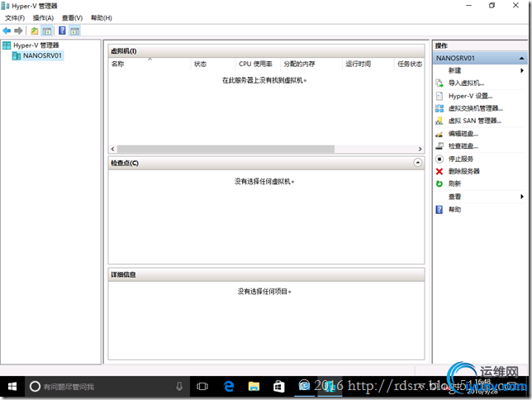Click 导入虚拟机 action text

tap(466, 83)
